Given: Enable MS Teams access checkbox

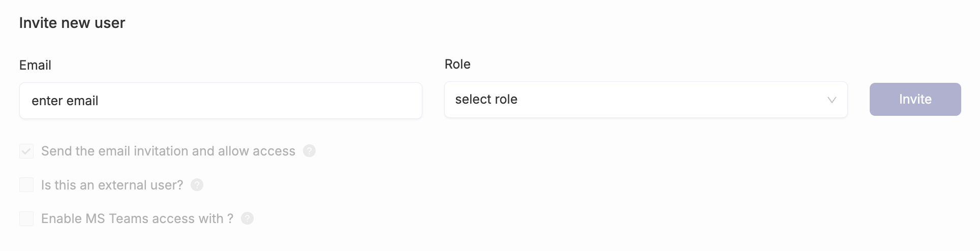Looking at the screenshot, I should [26, 218].
